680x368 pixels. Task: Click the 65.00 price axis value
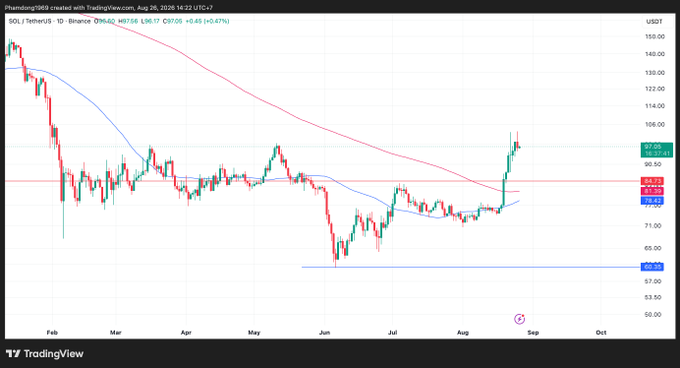click(x=653, y=248)
